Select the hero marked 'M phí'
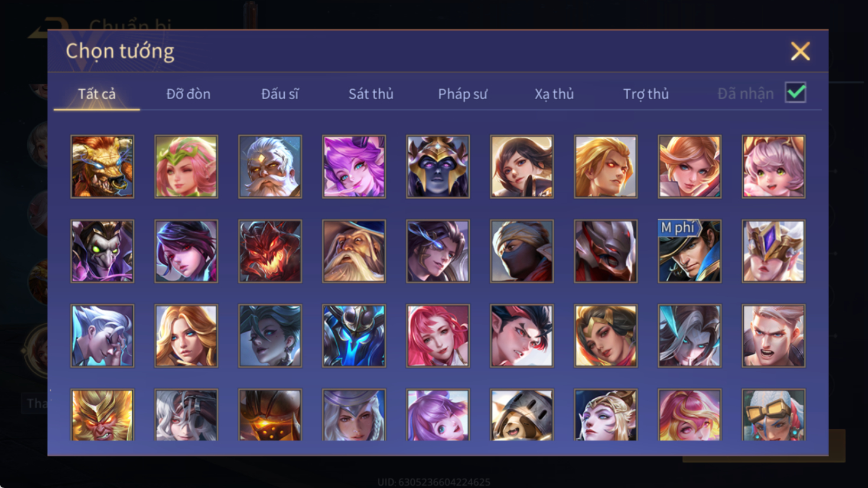Screen dimensions: 868x488 690,251
